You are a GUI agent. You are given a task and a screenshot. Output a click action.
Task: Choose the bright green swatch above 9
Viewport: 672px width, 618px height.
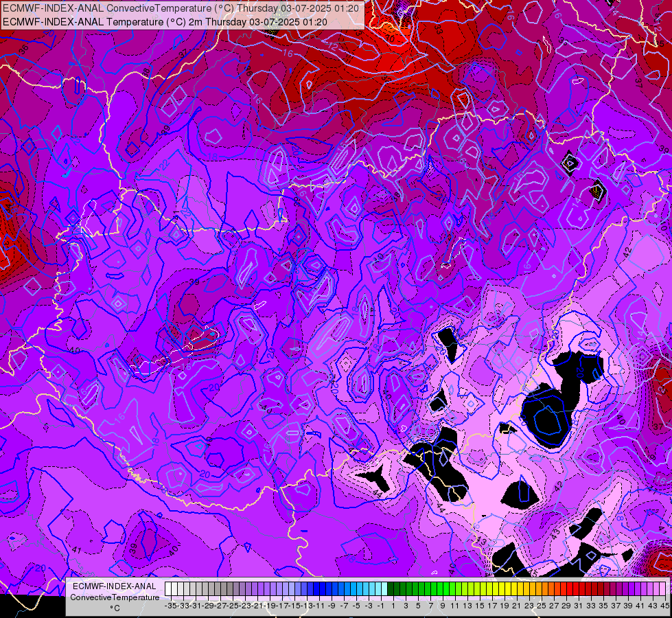coord(441,588)
